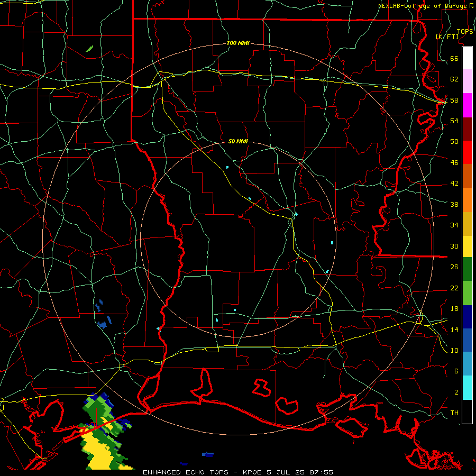Click the '100 NMI' range ring label
476x476 pixels.
click(x=239, y=43)
